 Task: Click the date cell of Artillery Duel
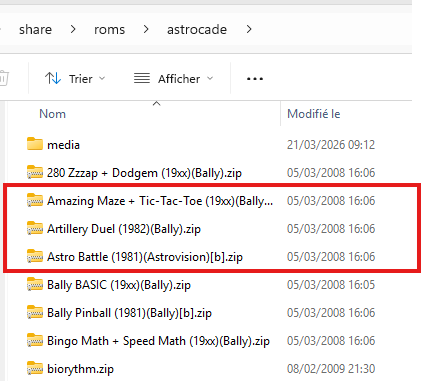[331, 229]
